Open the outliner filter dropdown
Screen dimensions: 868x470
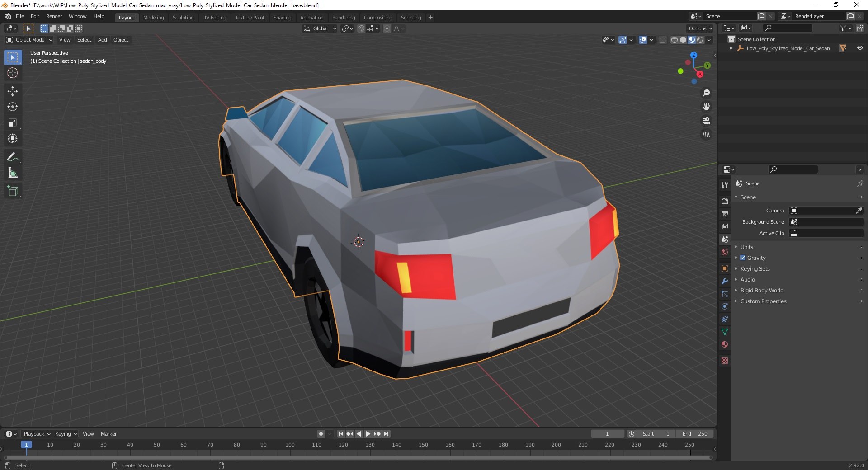846,28
